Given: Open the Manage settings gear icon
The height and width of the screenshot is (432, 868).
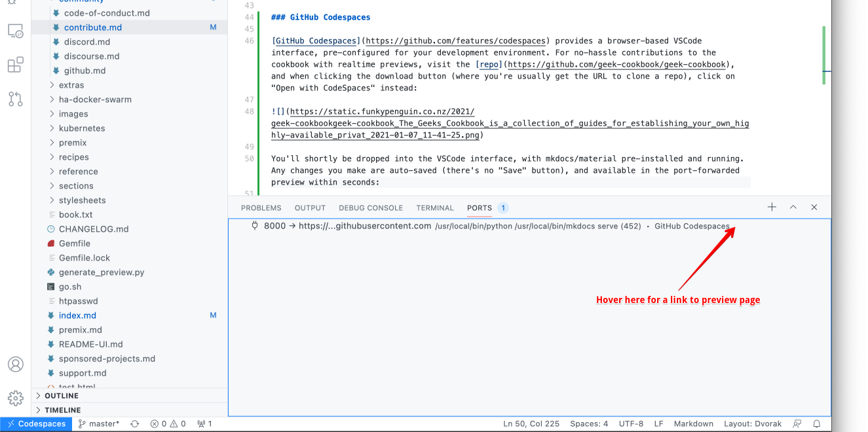Looking at the screenshot, I should (16, 398).
